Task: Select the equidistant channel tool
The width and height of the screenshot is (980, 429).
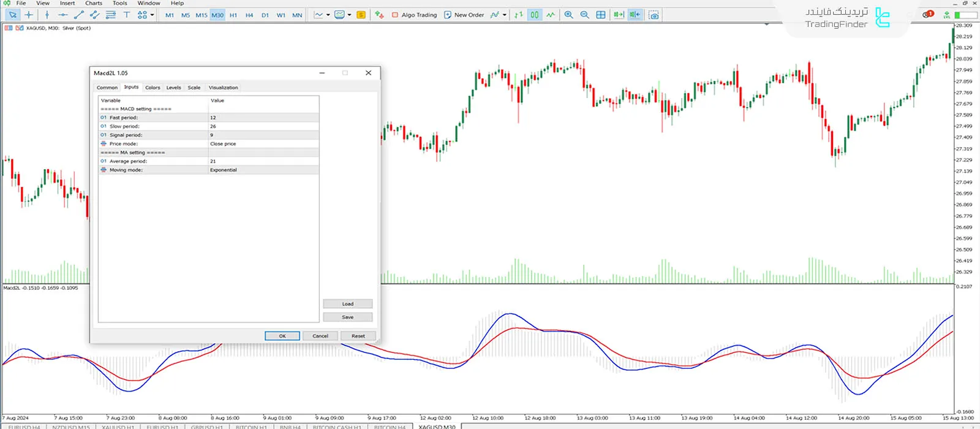Action: pos(95,15)
